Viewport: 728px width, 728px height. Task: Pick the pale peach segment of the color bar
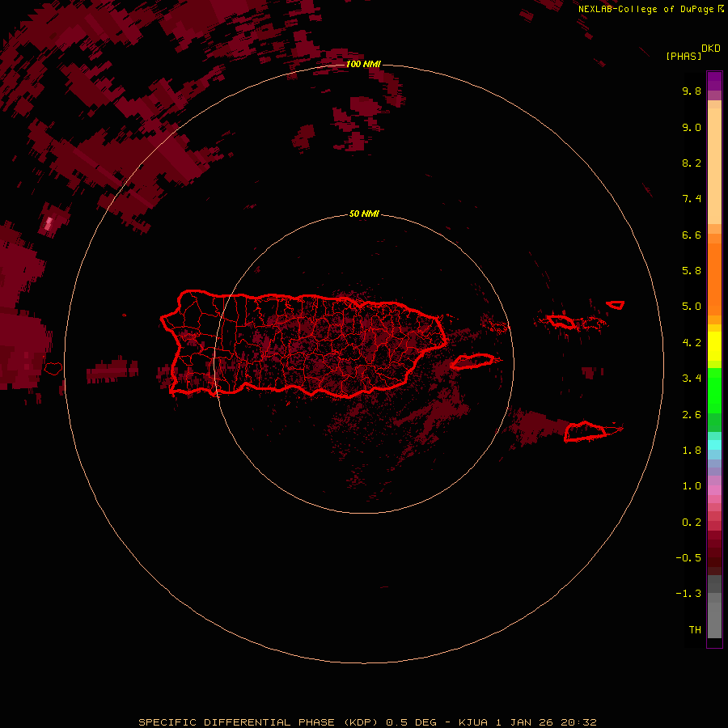coord(714,166)
